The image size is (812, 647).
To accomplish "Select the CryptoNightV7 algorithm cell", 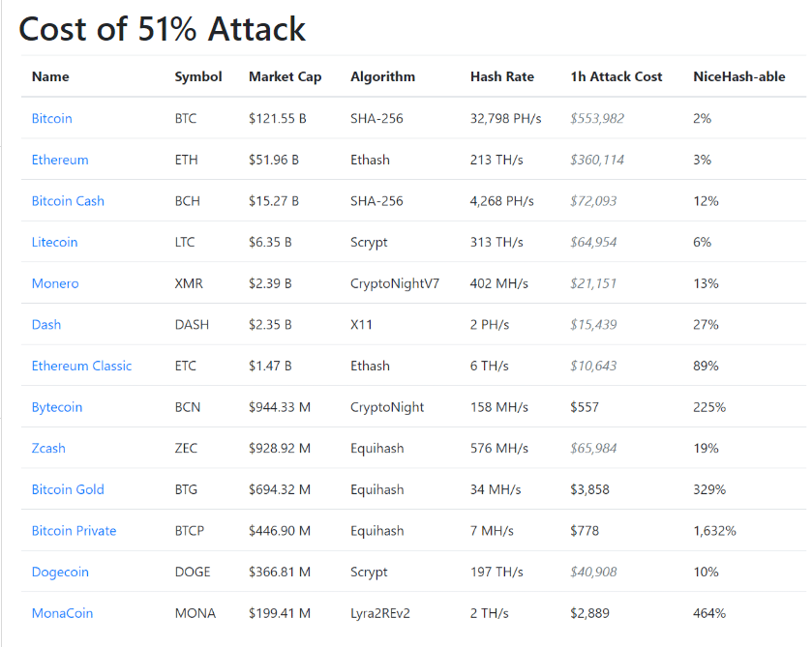I will [x=395, y=283].
